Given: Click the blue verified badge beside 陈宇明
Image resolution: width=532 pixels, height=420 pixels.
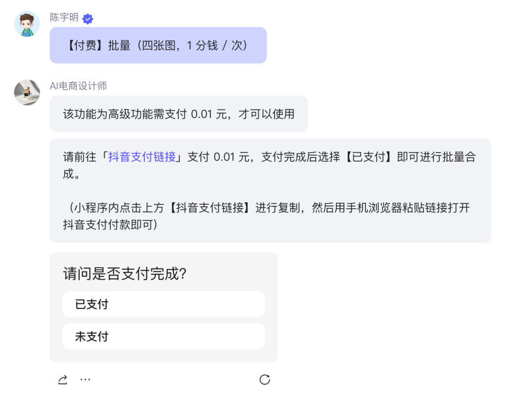Looking at the screenshot, I should click(88, 19).
